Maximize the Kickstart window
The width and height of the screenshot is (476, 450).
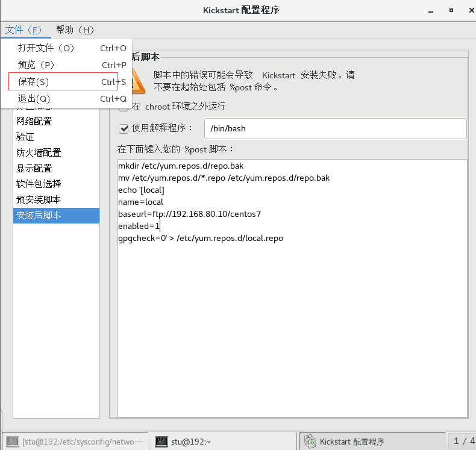[451, 10]
